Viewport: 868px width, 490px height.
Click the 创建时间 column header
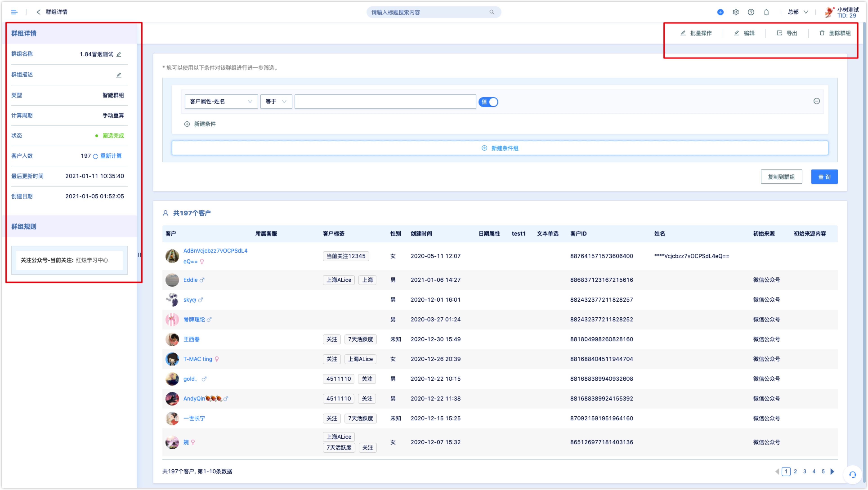[421, 233]
